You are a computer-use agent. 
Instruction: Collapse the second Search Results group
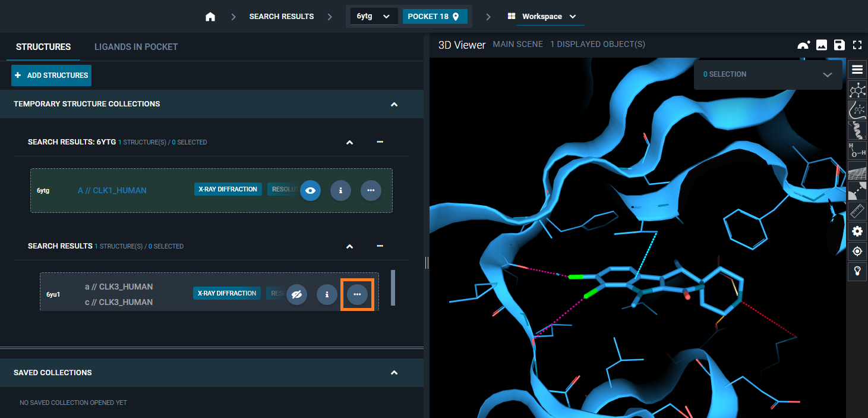point(349,246)
